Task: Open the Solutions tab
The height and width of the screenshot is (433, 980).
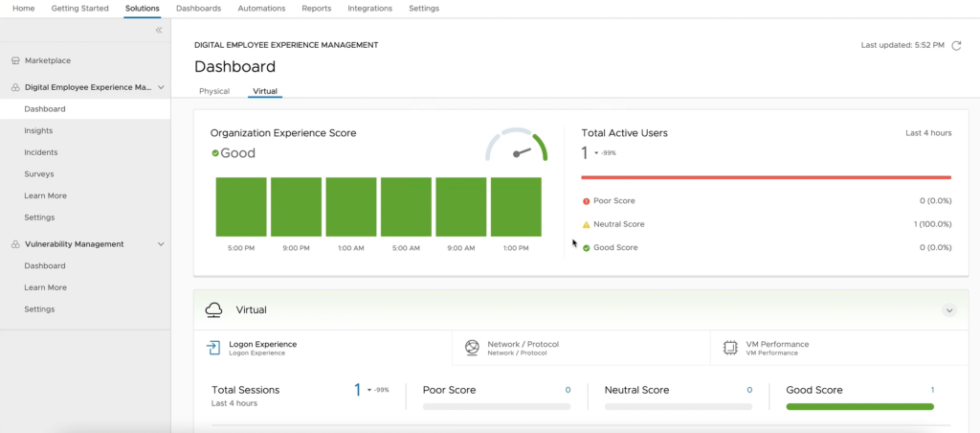Action: click(x=143, y=9)
